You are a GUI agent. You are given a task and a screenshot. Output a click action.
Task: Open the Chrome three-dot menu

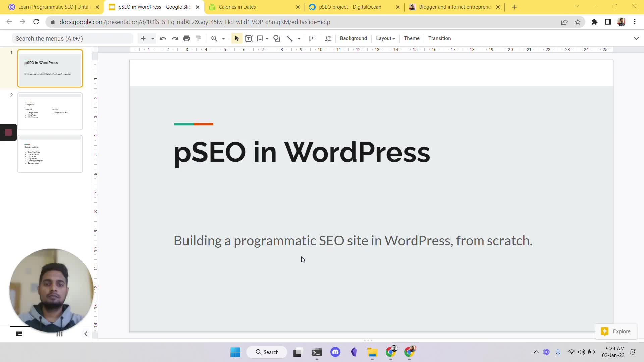point(635,22)
